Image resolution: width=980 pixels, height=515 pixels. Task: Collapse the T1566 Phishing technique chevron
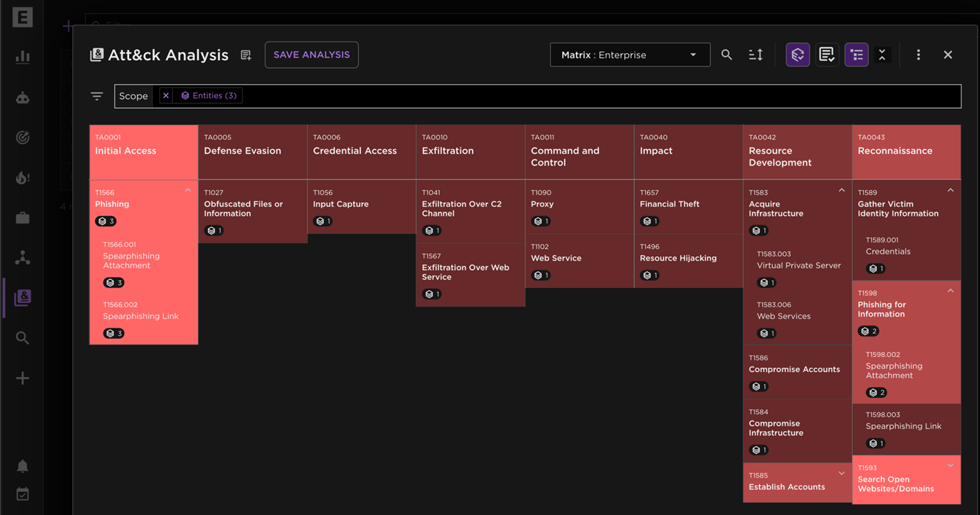click(188, 190)
